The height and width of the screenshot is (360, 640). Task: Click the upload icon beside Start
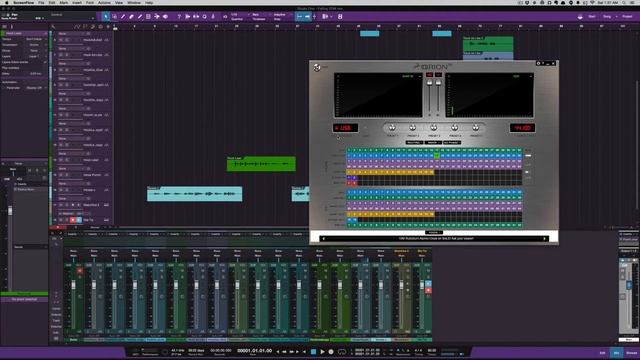[580, 17]
